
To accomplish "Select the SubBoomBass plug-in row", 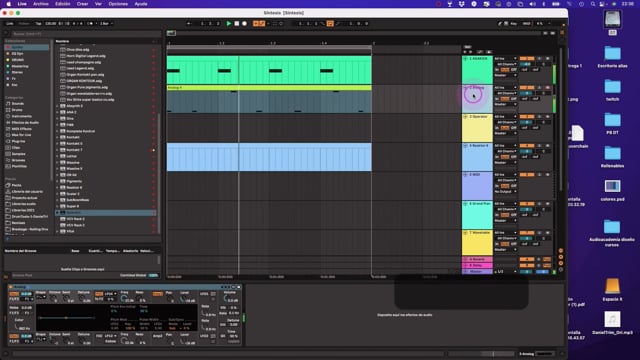I will [105, 200].
